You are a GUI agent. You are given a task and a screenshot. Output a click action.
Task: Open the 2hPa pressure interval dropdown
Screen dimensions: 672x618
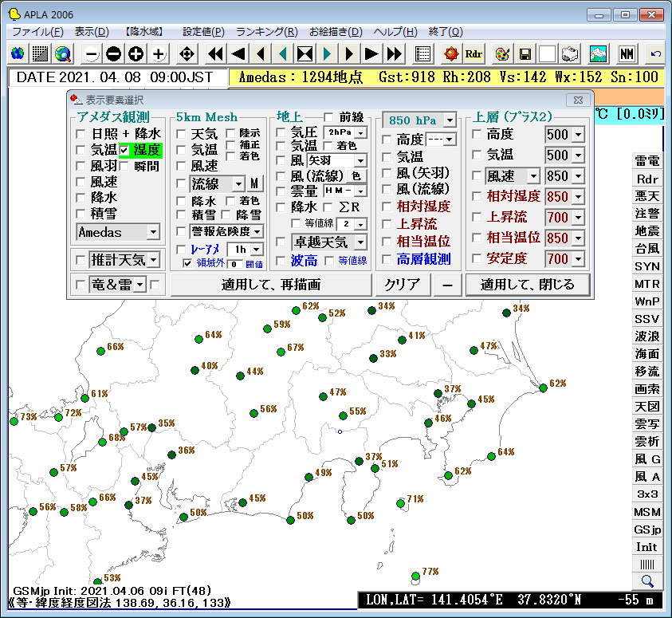[x=361, y=133]
